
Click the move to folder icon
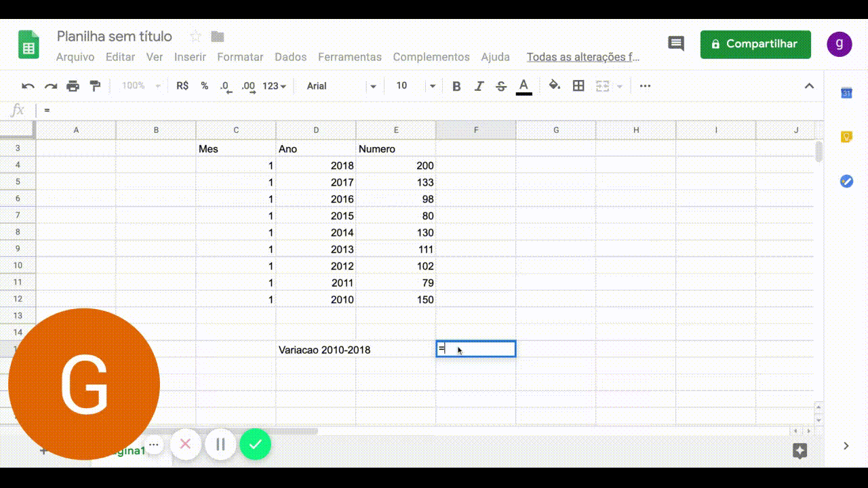coord(218,36)
